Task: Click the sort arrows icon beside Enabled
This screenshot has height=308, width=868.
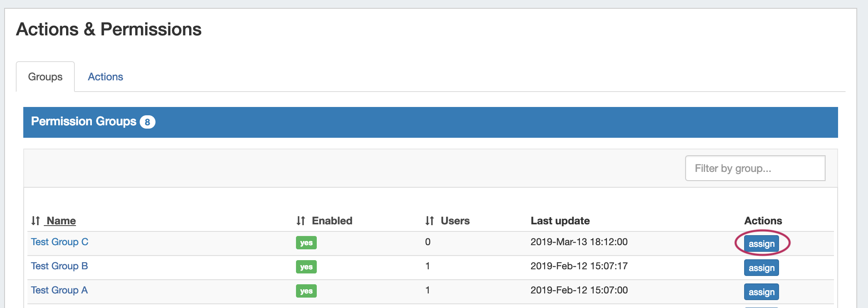Action: pos(301,221)
